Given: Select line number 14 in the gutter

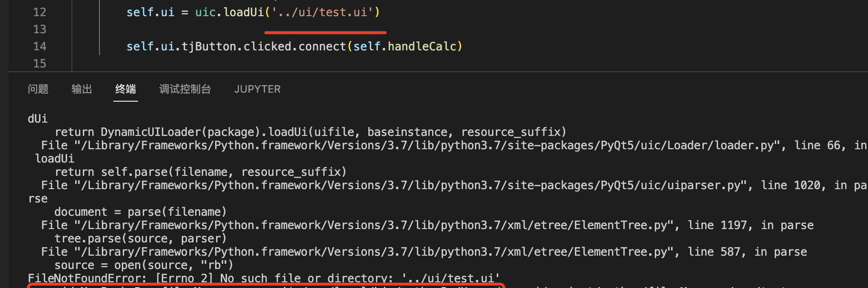Looking at the screenshot, I should pos(39,47).
